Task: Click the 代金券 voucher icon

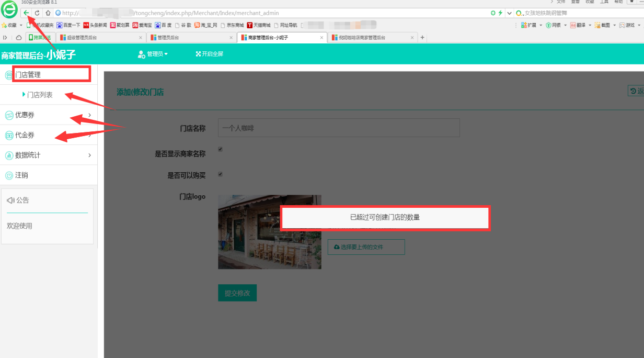Action: pos(9,136)
